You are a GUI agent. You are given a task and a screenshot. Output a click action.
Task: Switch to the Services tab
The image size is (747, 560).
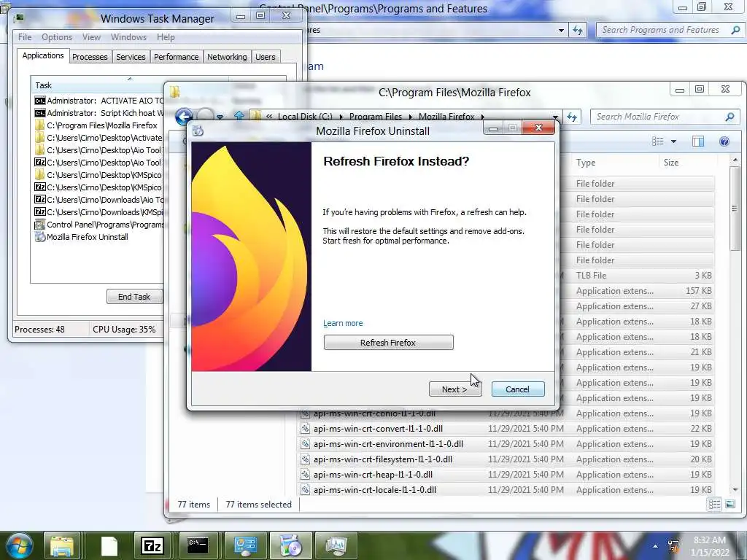click(131, 57)
